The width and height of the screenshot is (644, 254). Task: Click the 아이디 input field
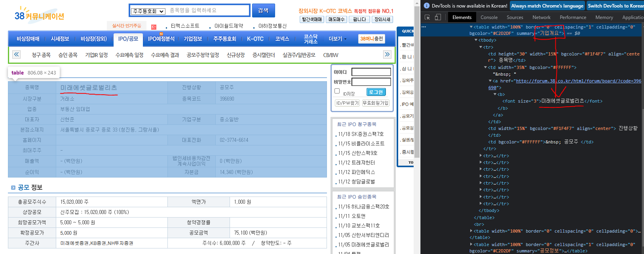(371, 72)
